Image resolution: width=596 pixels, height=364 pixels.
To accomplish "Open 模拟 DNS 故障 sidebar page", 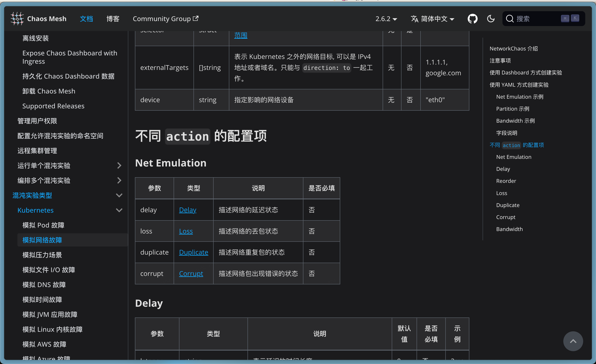I will coord(44,285).
